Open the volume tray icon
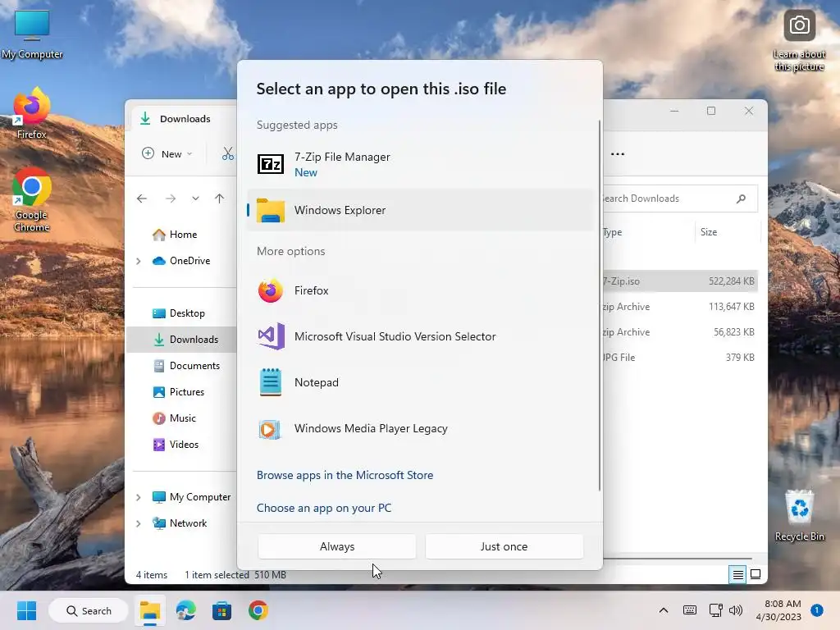The image size is (840, 630). 736,610
